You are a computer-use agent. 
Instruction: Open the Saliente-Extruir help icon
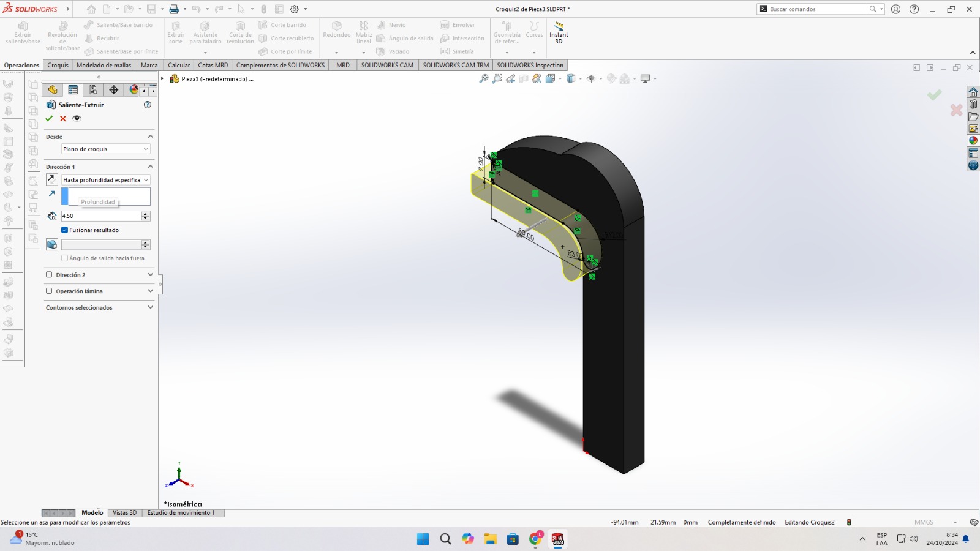point(147,105)
